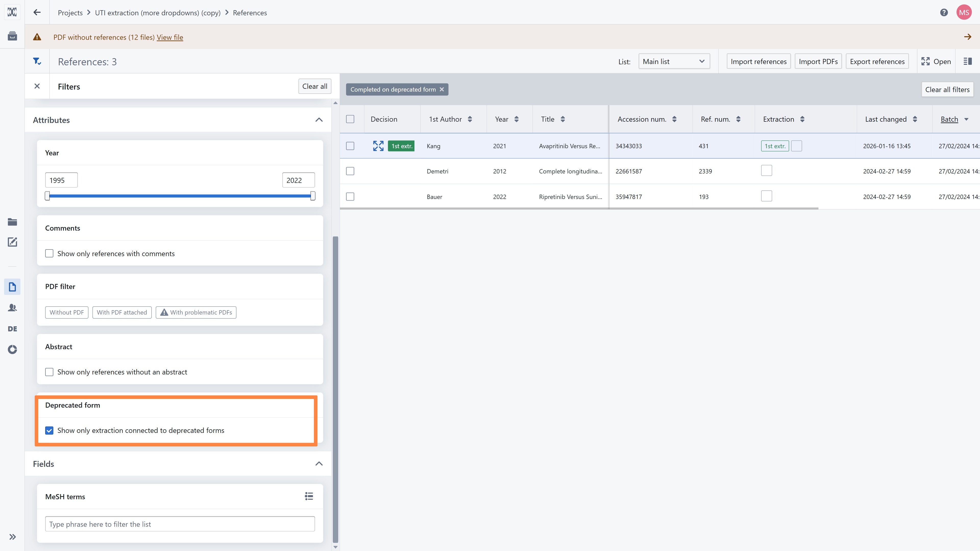Open the Main list dropdown
980x551 pixels.
pyautogui.click(x=674, y=61)
